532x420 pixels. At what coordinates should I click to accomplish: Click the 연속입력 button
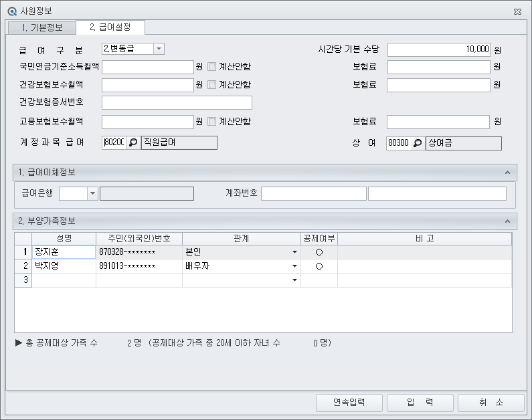click(349, 403)
